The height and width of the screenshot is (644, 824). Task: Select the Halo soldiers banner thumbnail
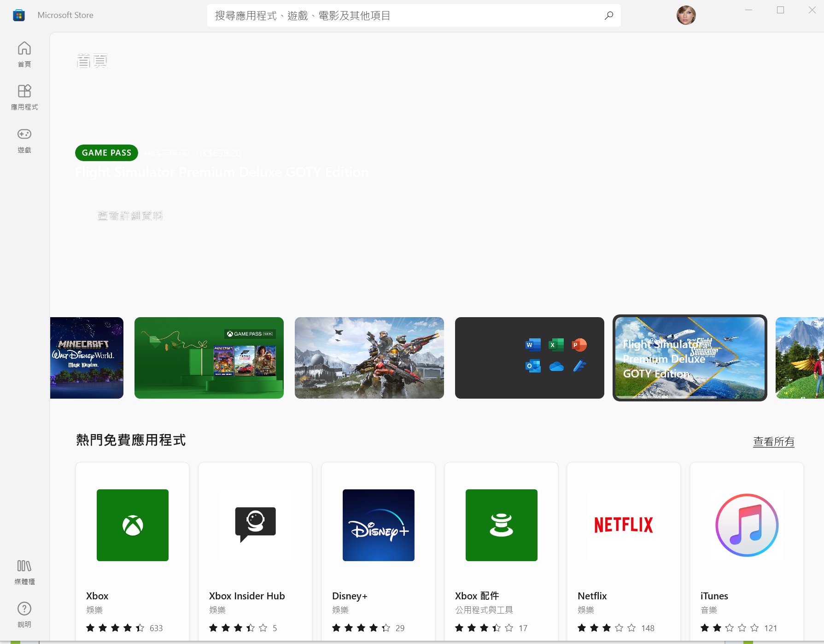[x=369, y=358]
